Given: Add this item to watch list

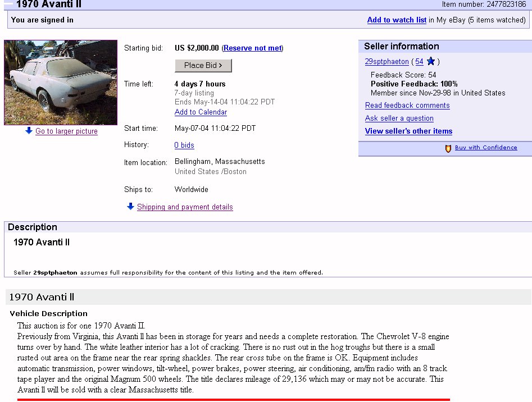Looking at the screenshot, I should point(397,20).
